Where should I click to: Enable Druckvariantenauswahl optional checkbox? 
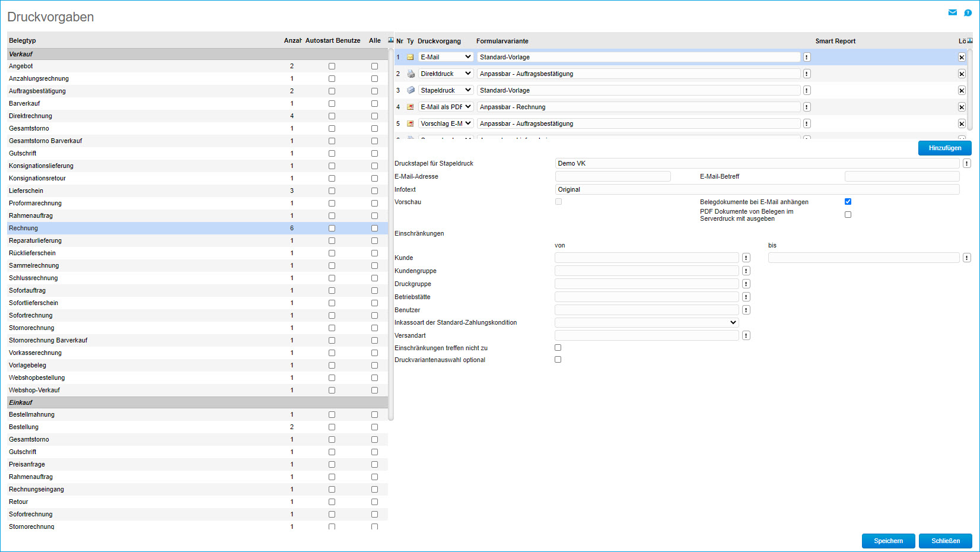point(558,360)
